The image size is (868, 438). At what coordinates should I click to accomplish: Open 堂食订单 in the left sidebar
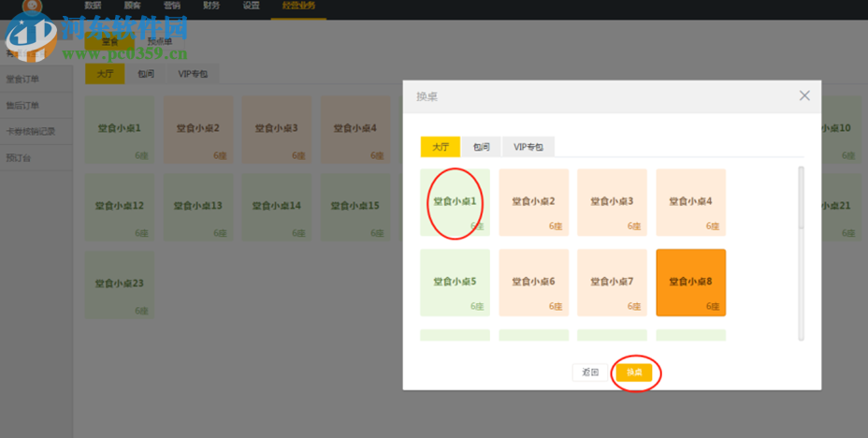tap(36, 79)
